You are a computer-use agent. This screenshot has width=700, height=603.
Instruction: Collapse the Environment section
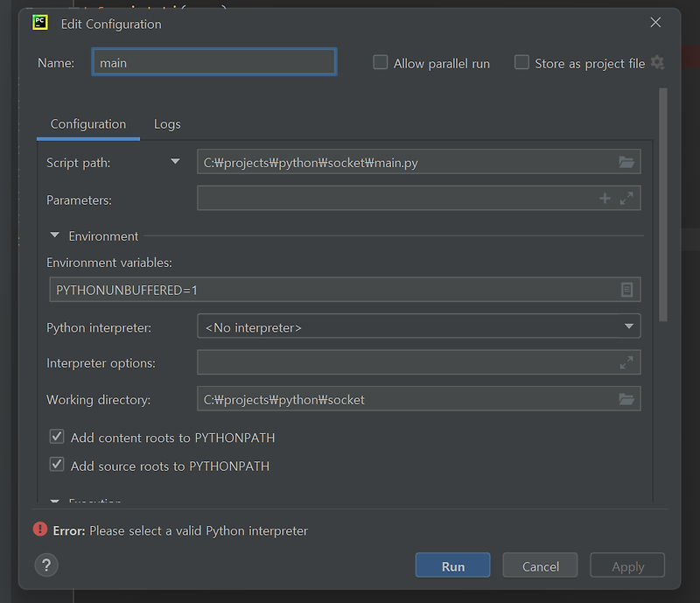[55, 235]
